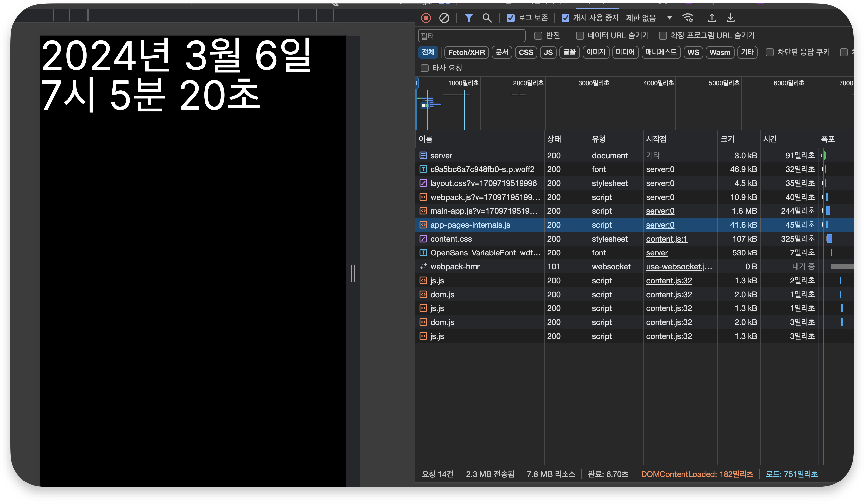Toggle the 캐시 사용 중지 checkbox
864x504 pixels.
click(566, 18)
